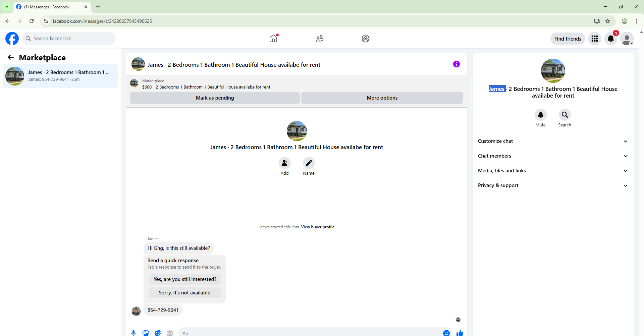This screenshot has width=644, height=336.
Task: Click the Home icon in top navigation
Action: 273,39
